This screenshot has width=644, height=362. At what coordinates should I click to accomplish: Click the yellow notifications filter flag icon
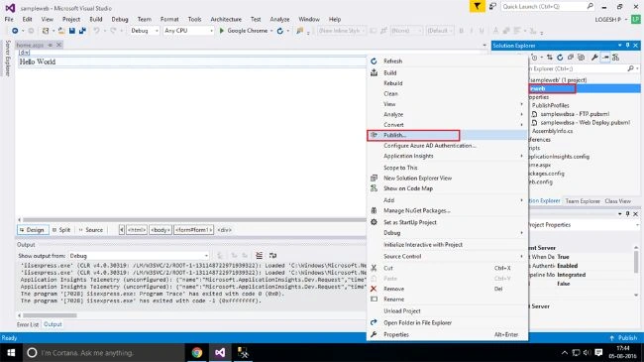pyautogui.click(x=478, y=6)
